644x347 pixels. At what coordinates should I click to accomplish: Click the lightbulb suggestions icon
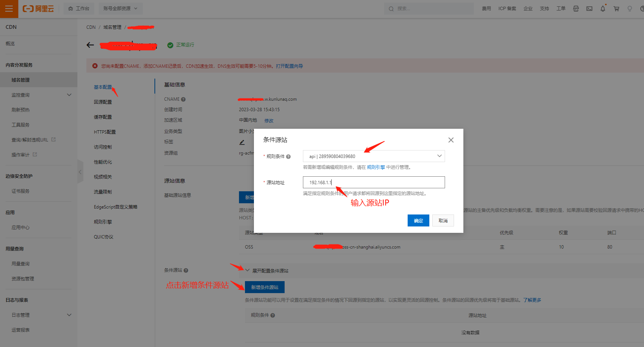(630, 9)
